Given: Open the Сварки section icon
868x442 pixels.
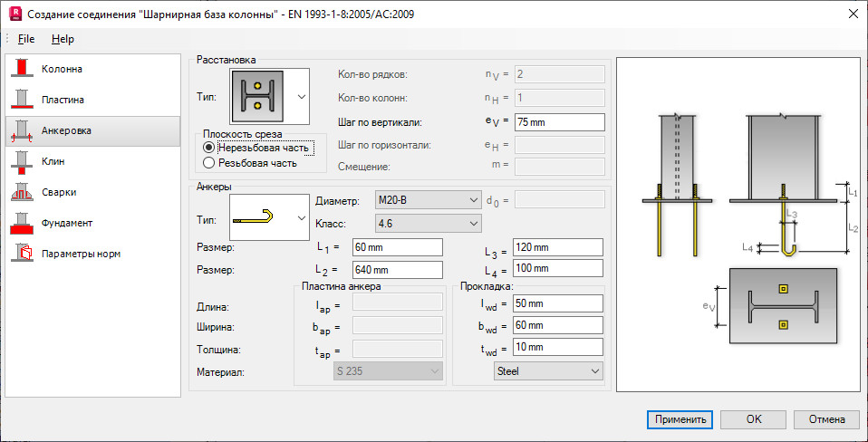Looking at the screenshot, I should tap(22, 193).
